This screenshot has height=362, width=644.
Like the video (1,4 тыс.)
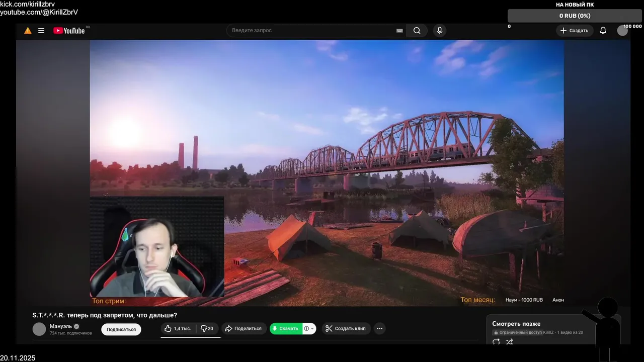click(178, 328)
